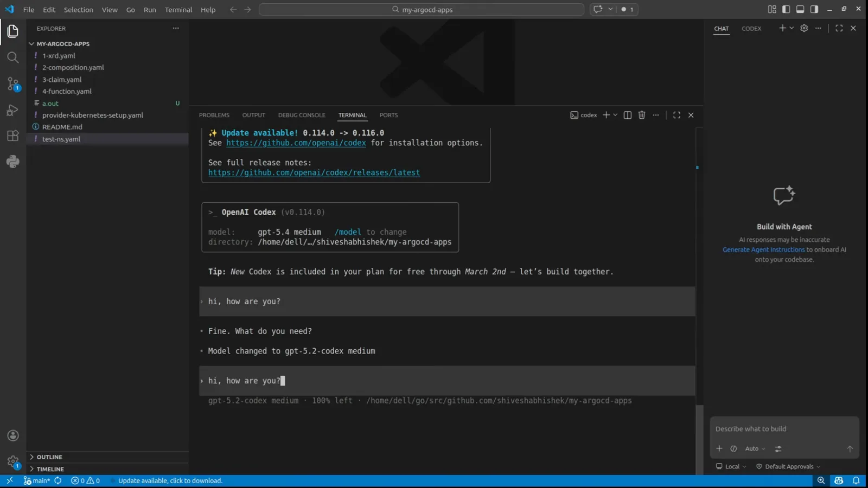Screen dimensions: 868x488
Task: Open Customize Layout options
Action: pyautogui.click(x=772, y=9)
